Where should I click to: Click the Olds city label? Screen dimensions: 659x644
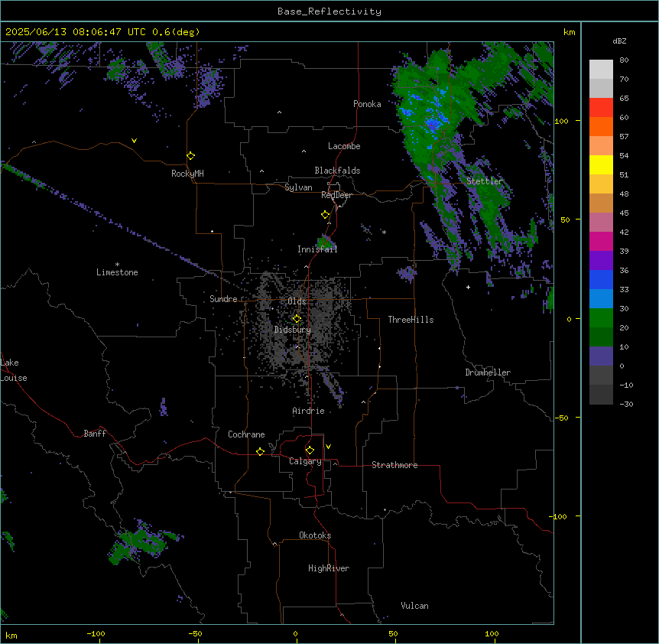click(x=297, y=301)
